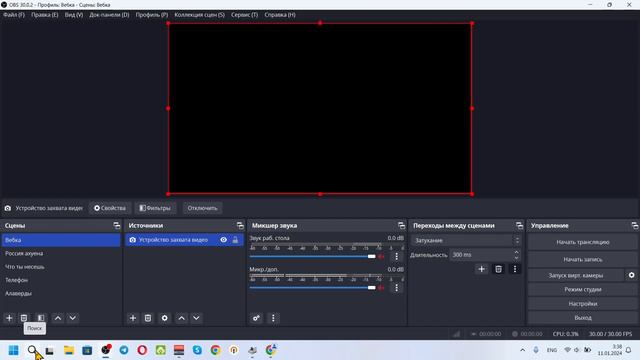Open the Профиль menu
This screenshot has width=640, height=360.
tap(152, 15)
